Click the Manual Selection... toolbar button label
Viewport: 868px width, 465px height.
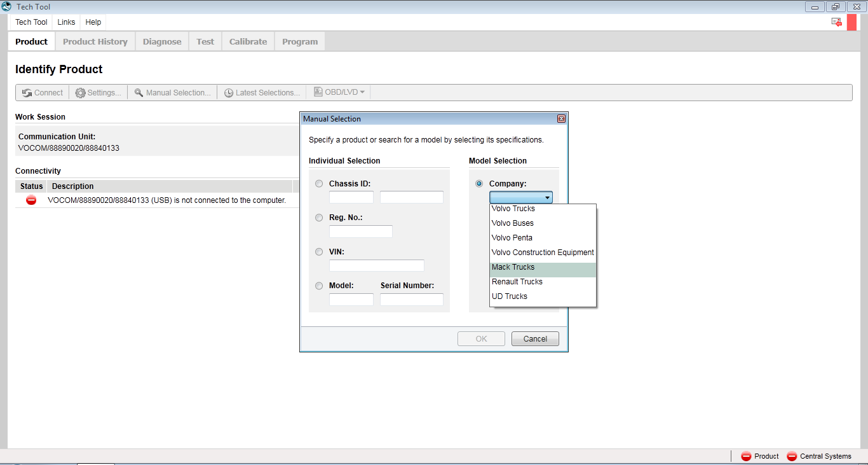(179, 93)
